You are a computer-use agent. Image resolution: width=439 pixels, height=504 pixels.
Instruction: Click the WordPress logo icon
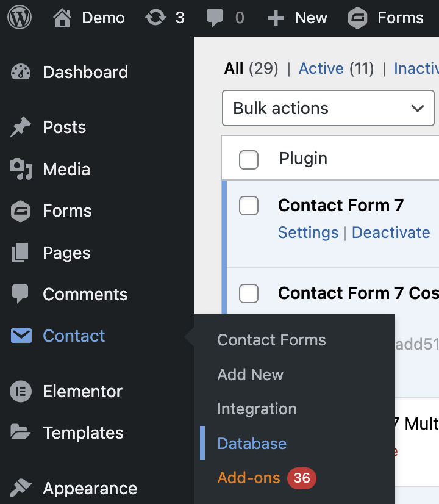point(20,18)
